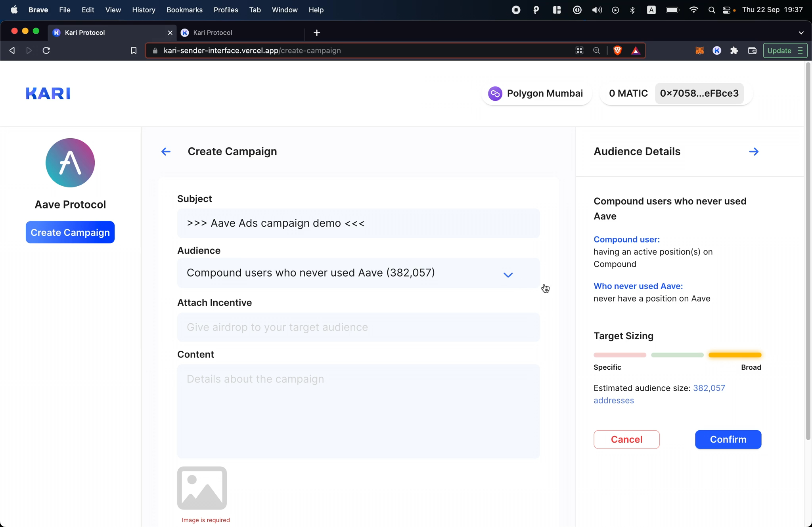Open the Update browser menu button

tap(785, 50)
